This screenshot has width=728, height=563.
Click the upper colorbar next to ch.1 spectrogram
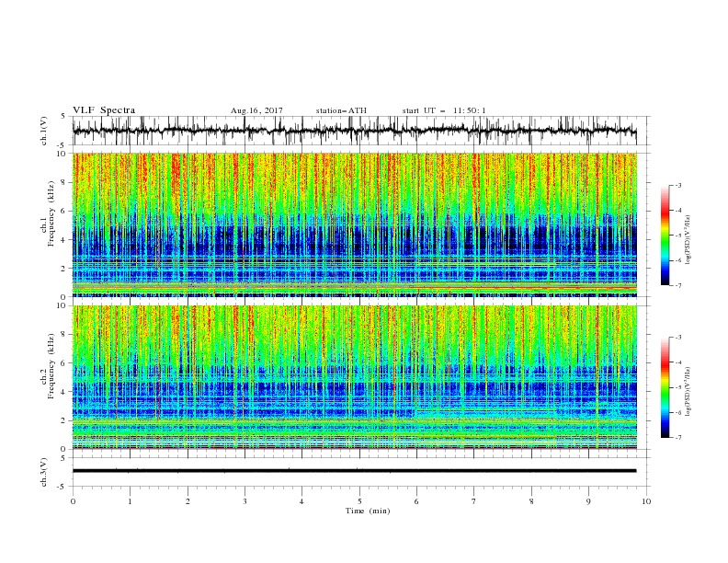click(665, 236)
